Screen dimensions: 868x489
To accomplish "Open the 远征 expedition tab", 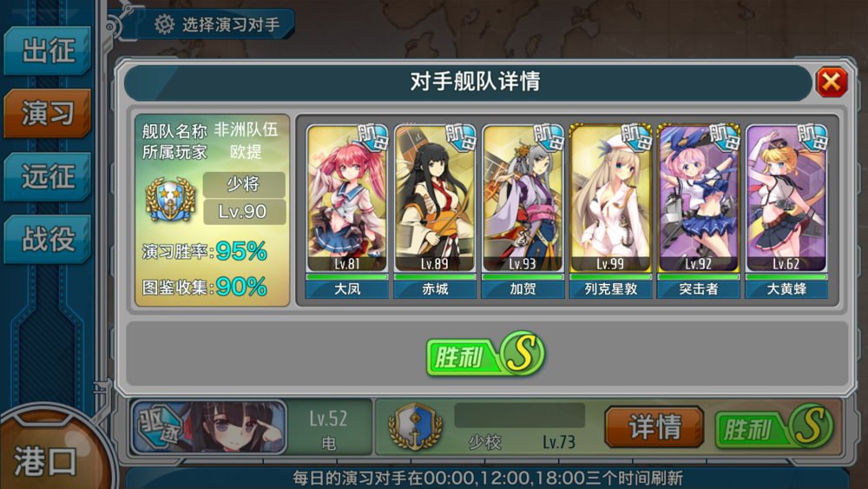I will (x=48, y=176).
